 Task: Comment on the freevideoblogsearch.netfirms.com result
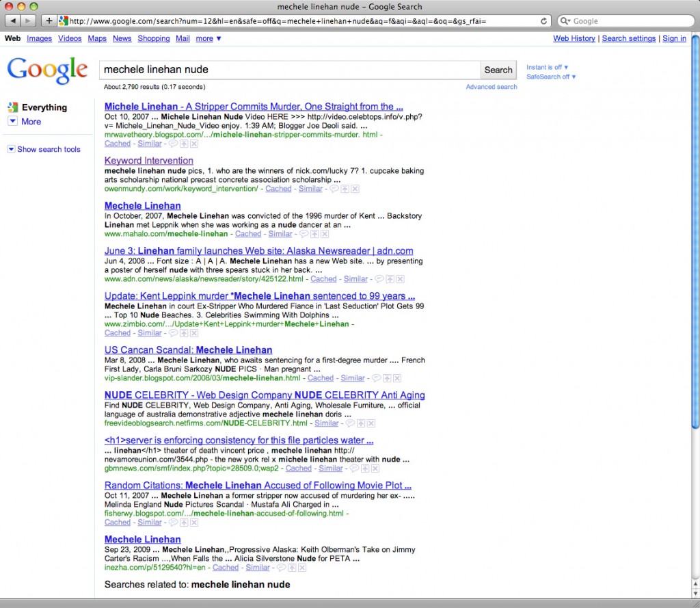tap(351, 423)
